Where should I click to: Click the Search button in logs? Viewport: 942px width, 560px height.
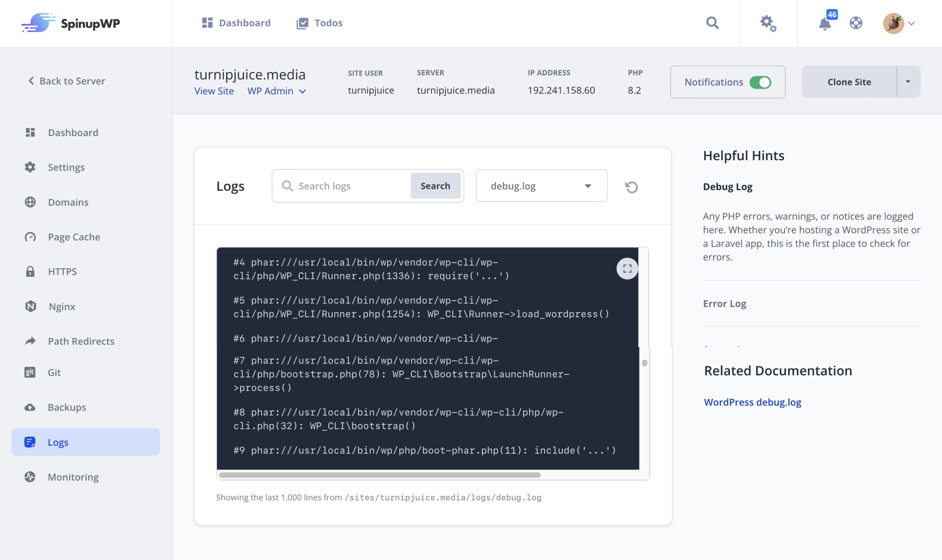tap(435, 185)
